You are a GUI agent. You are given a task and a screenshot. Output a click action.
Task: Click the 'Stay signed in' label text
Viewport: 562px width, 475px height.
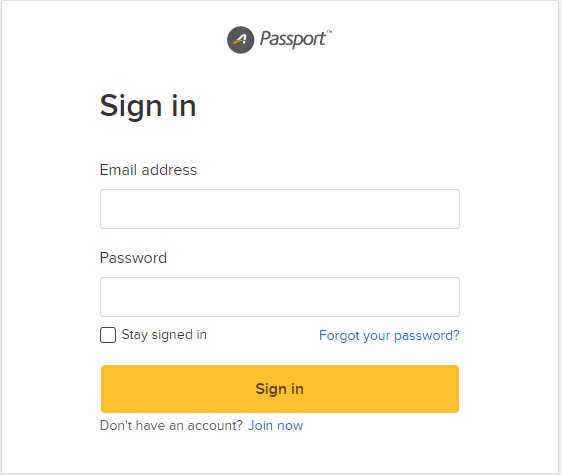click(x=164, y=335)
